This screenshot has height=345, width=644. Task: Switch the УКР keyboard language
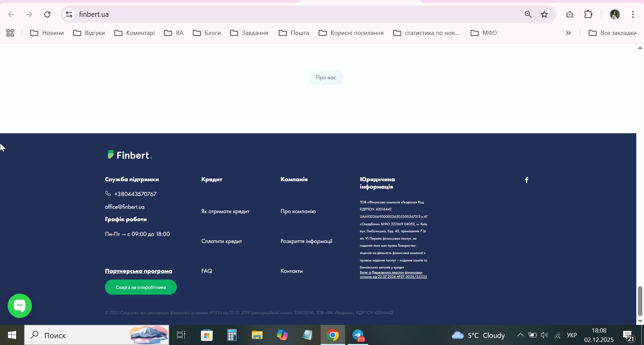pos(572,335)
